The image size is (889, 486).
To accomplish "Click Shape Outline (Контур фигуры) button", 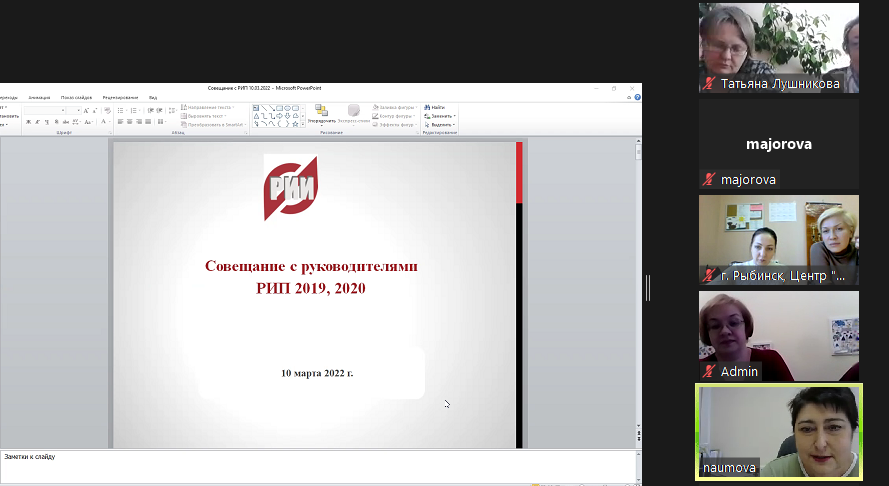I will pyautogui.click(x=393, y=116).
